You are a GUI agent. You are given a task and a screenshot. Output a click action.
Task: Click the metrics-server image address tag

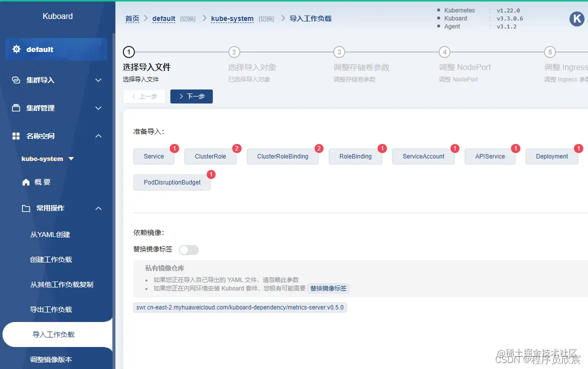240,307
